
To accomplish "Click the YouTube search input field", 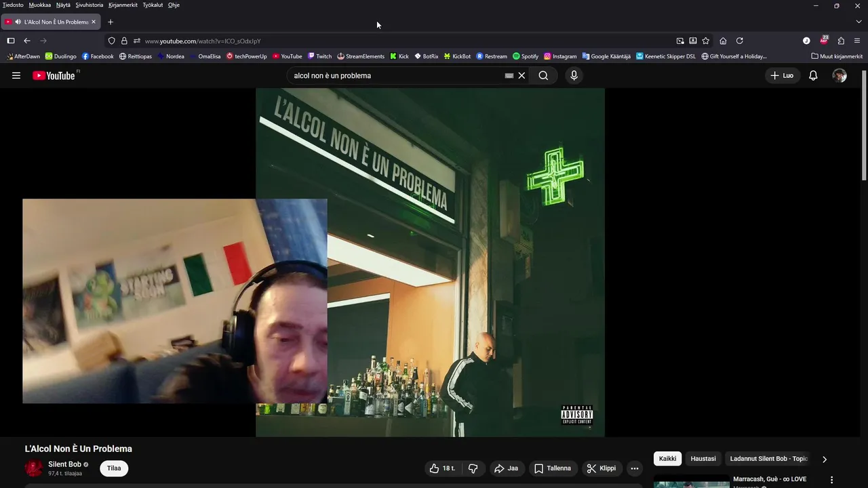I will point(397,76).
